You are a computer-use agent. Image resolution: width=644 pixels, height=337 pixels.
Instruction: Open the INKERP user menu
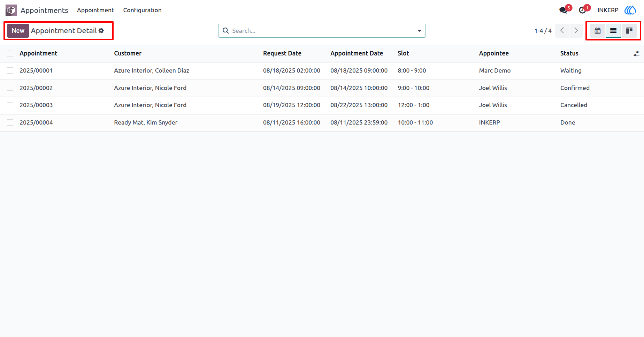608,10
